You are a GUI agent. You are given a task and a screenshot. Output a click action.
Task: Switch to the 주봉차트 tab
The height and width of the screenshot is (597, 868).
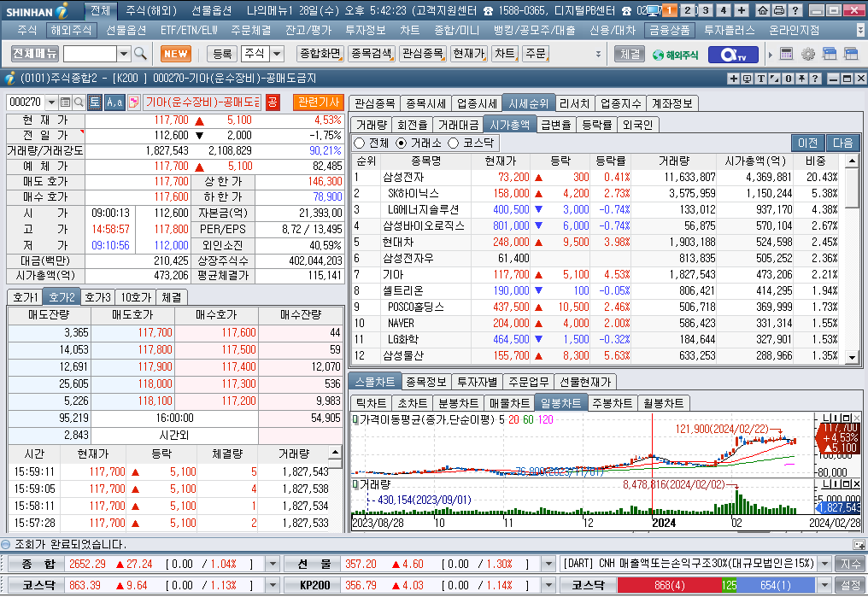tap(612, 403)
